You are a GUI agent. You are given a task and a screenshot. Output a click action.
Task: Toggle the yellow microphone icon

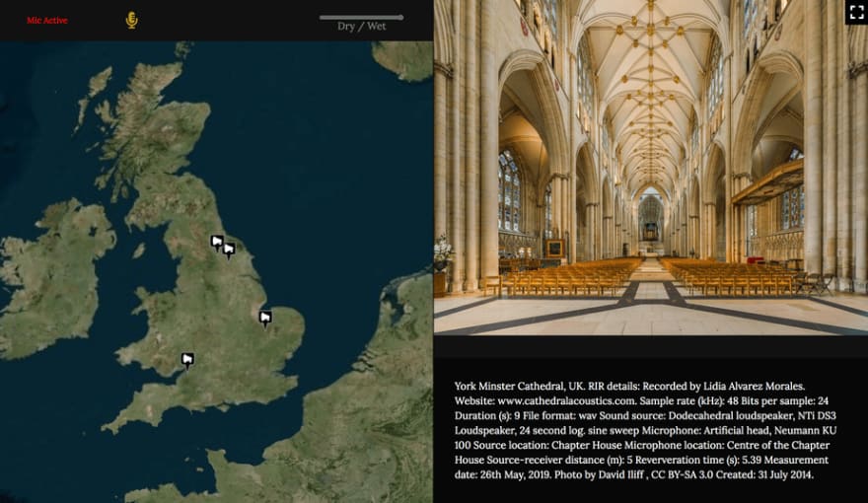coord(131,21)
